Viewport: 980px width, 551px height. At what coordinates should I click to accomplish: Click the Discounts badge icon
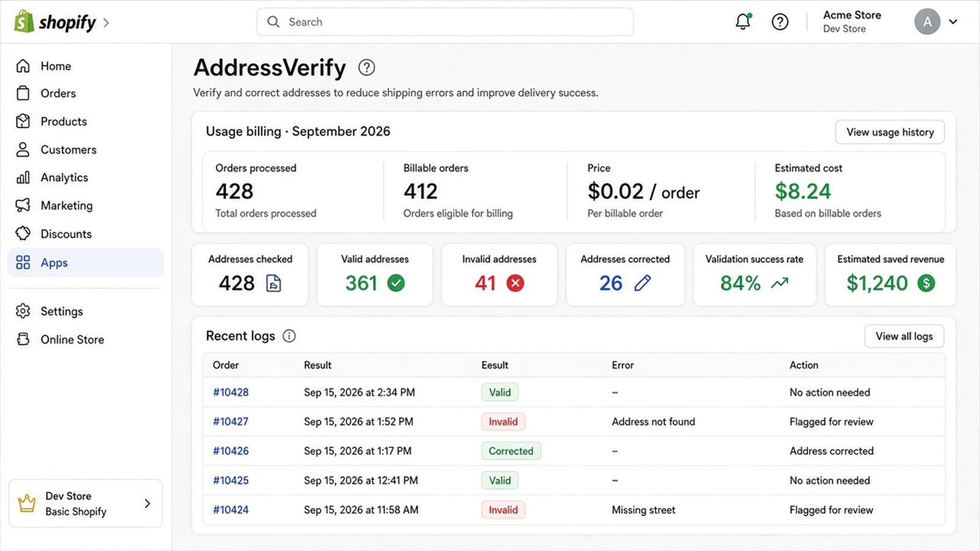[23, 233]
